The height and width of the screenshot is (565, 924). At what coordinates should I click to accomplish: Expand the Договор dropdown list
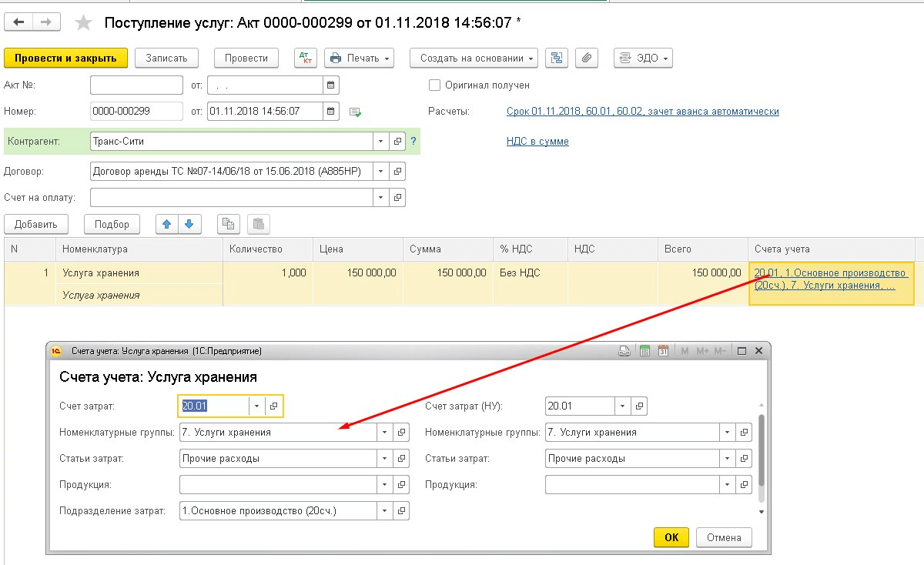coord(382,172)
